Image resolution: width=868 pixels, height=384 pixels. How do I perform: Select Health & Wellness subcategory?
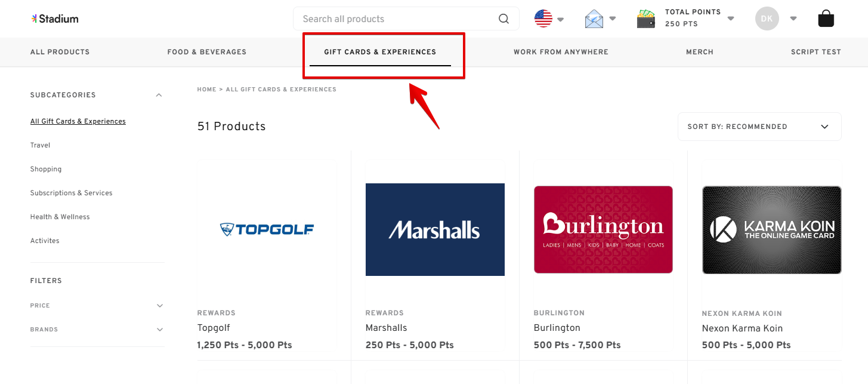pos(60,217)
